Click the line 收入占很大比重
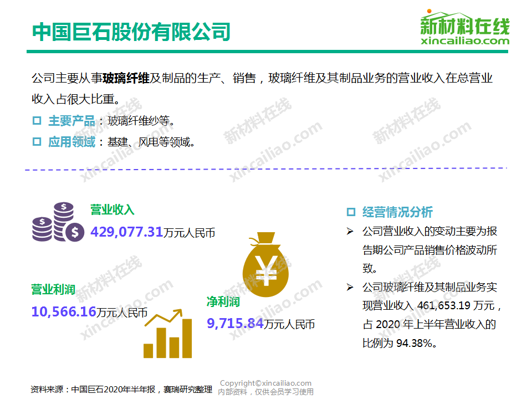 coord(76,99)
